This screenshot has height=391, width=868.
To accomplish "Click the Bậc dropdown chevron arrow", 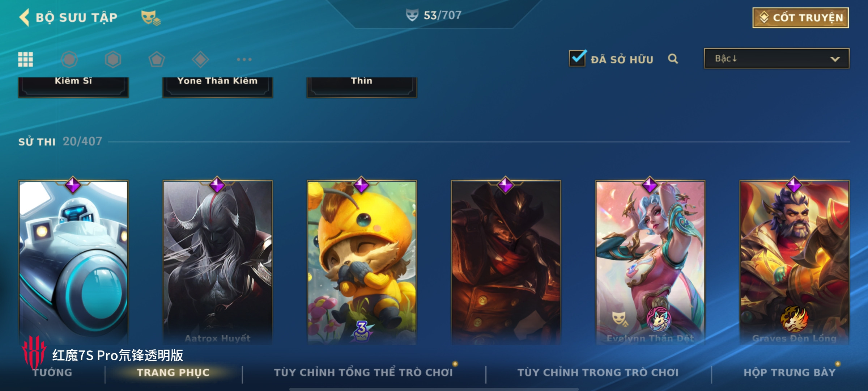I will [x=835, y=59].
